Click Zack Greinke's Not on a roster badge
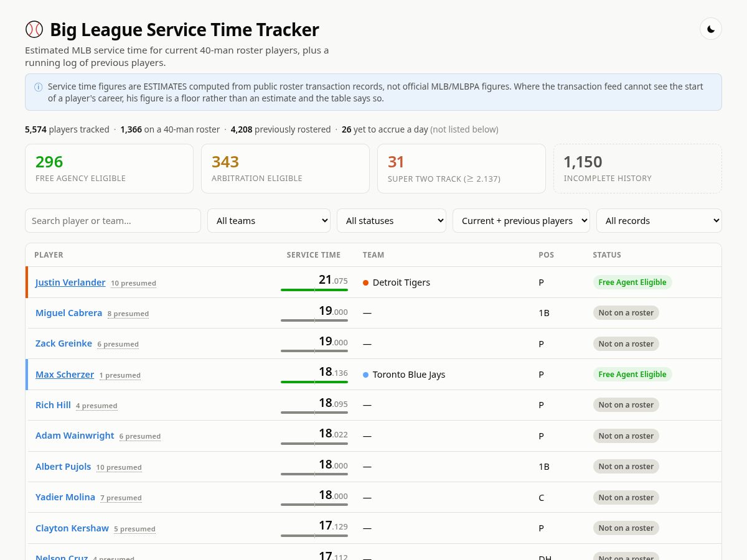This screenshot has height=560, width=747. [626, 343]
